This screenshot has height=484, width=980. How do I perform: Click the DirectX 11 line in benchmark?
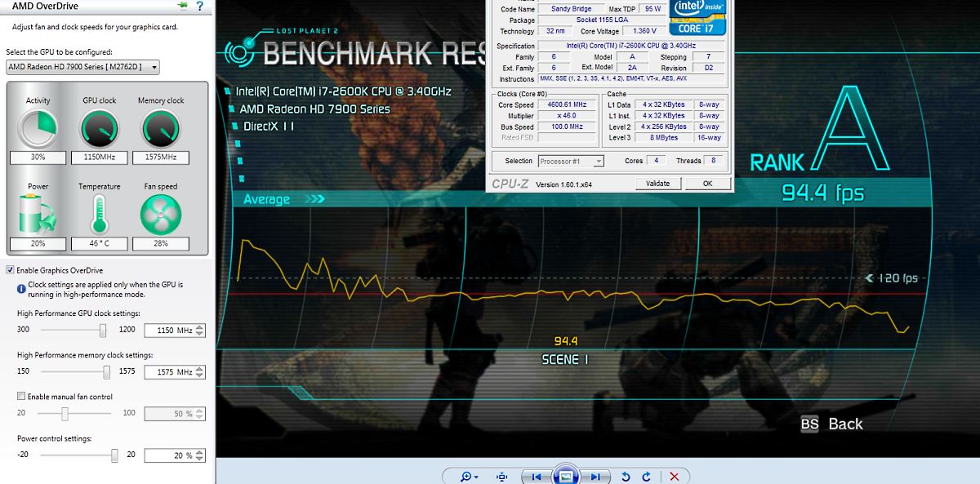[x=269, y=127]
